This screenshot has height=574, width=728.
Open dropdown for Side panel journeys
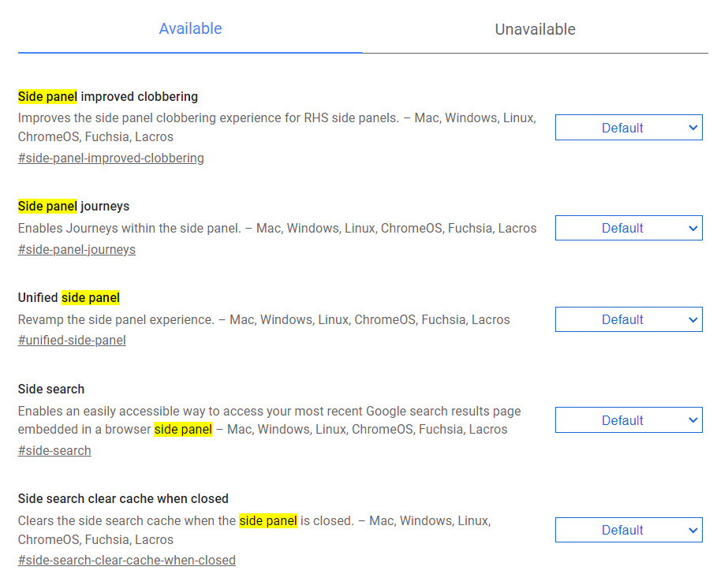coord(629,228)
